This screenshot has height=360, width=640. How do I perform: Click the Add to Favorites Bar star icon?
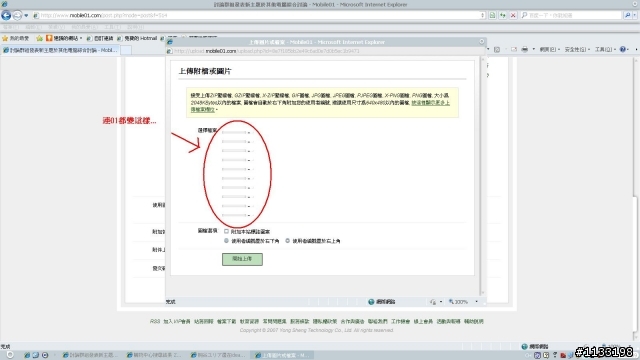[x=40, y=38]
